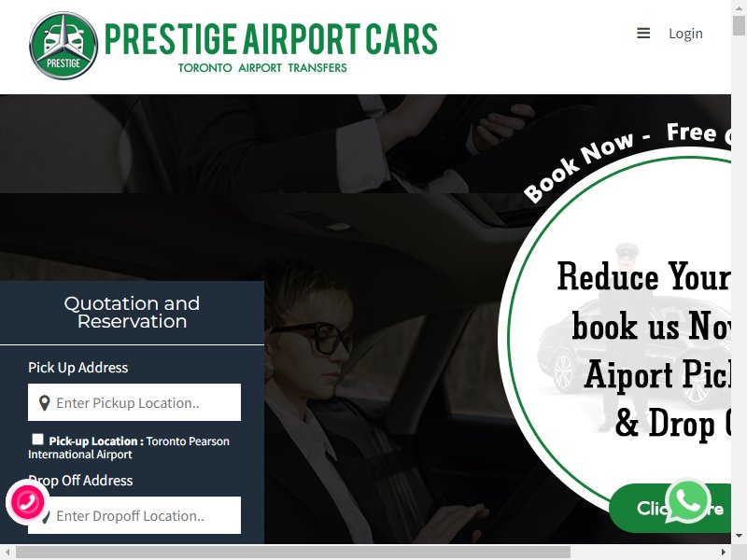Click the horizontal scrollbar left arrow
The image size is (747, 560).
tap(7, 553)
